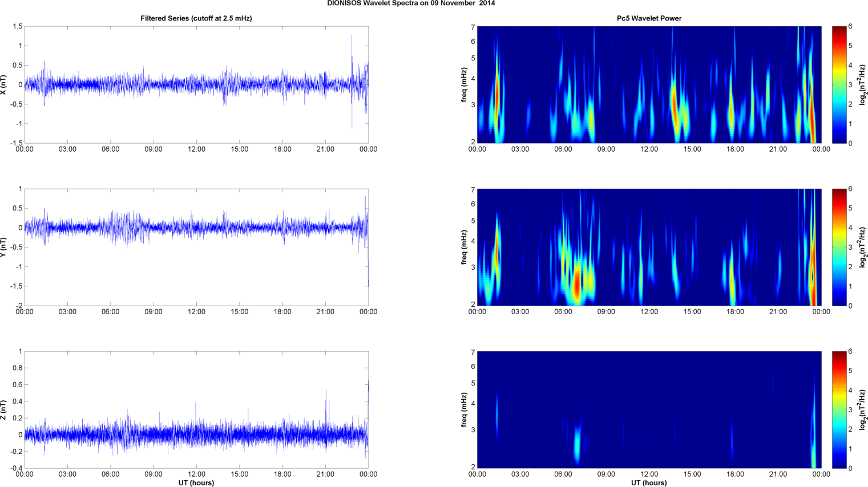Click the '-0.4' tick on the Z (nT) axis

(16, 468)
